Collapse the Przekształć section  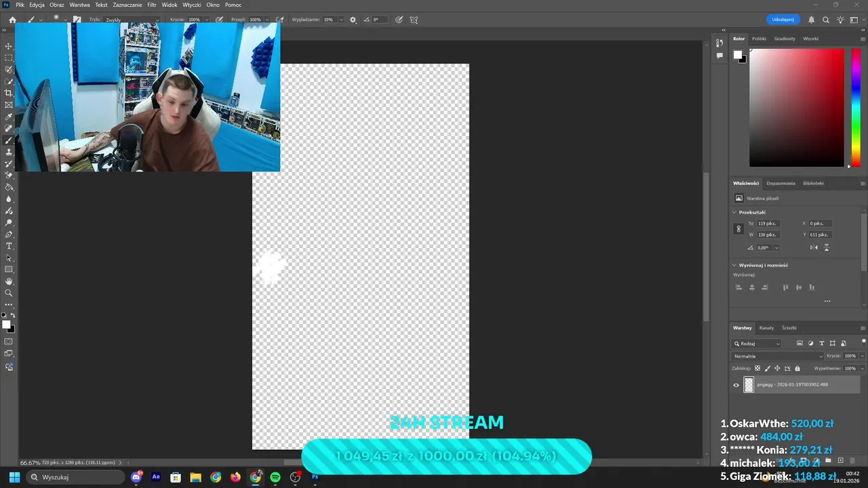coord(734,212)
